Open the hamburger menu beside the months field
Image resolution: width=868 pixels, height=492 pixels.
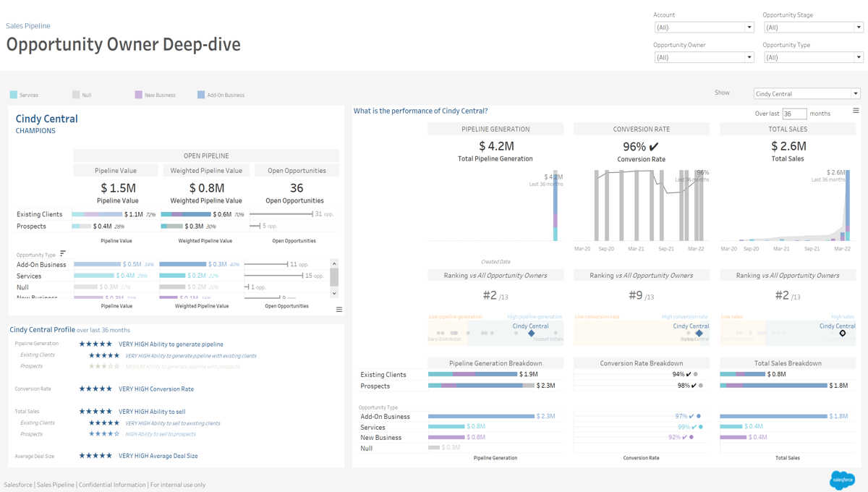pyautogui.click(x=856, y=111)
